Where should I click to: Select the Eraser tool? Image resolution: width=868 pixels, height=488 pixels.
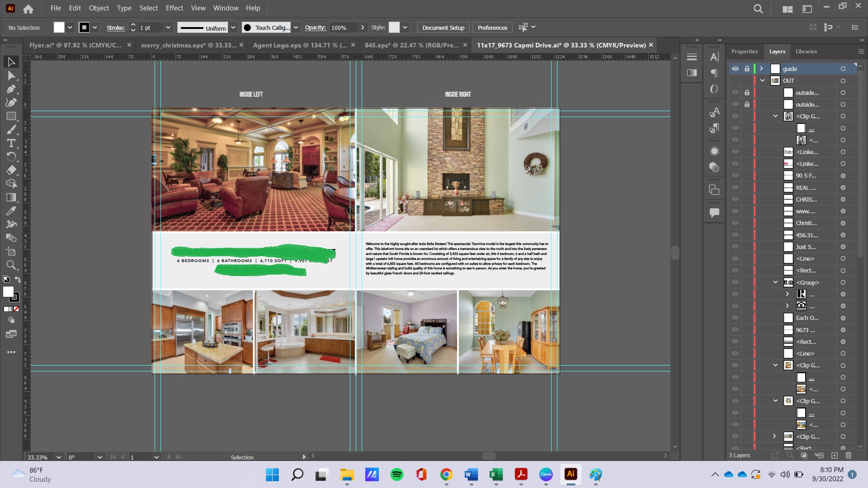(x=11, y=170)
